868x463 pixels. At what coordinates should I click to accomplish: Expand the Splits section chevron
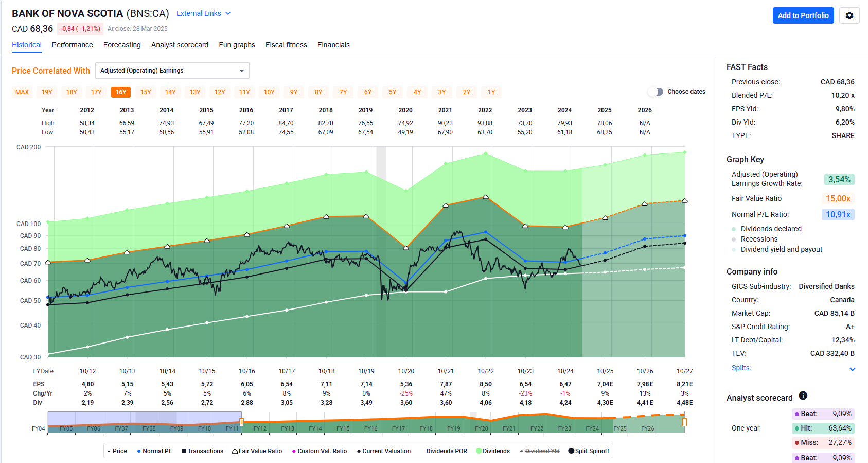click(x=852, y=369)
